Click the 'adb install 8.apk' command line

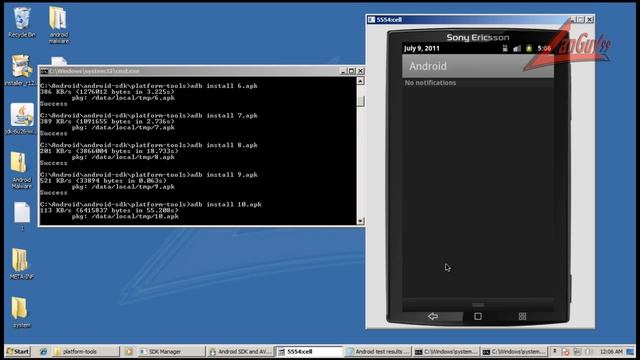point(149,145)
